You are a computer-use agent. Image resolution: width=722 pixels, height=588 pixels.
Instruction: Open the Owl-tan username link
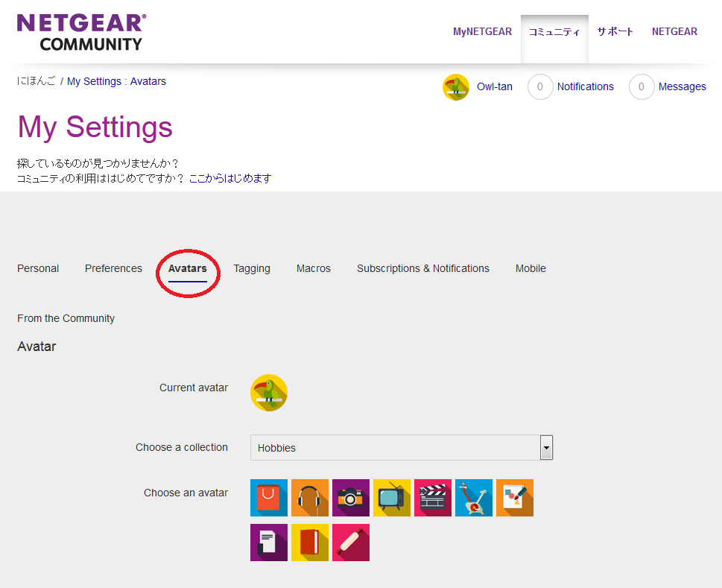(x=495, y=86)
